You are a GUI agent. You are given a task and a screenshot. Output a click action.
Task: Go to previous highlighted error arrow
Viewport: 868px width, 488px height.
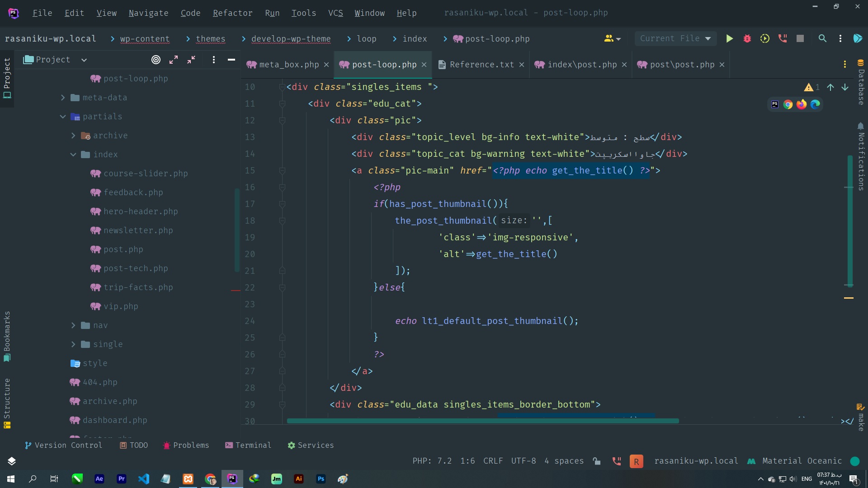pos(830,87)
